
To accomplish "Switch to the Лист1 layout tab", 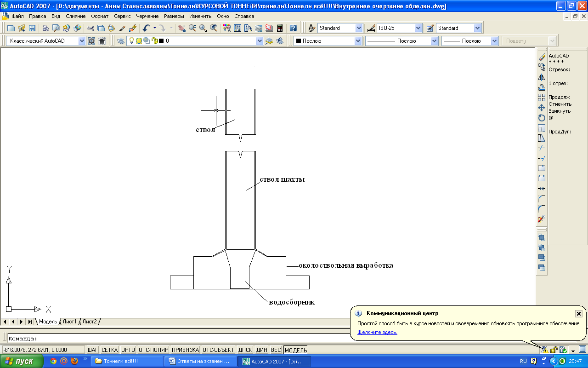I will [x=70, y=322].
